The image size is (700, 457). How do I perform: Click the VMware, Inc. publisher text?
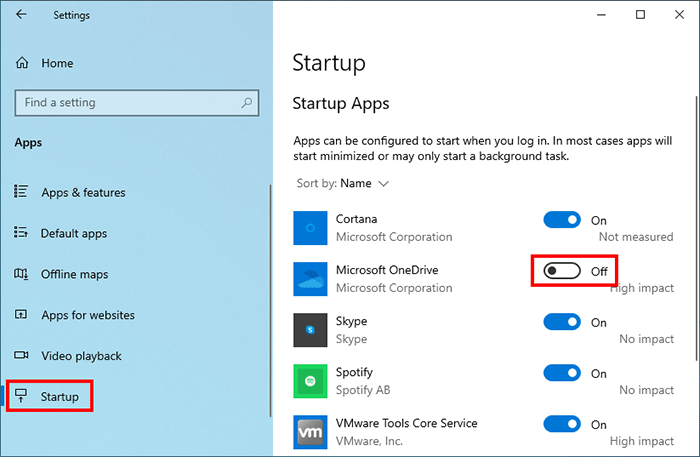[369, 441]
